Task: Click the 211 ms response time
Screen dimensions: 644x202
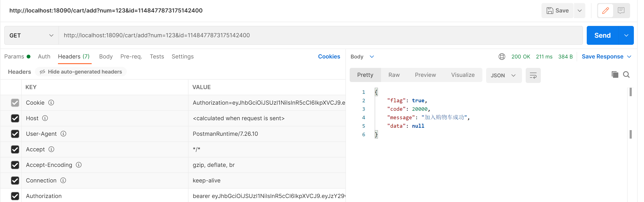Action: click(544, 57)
